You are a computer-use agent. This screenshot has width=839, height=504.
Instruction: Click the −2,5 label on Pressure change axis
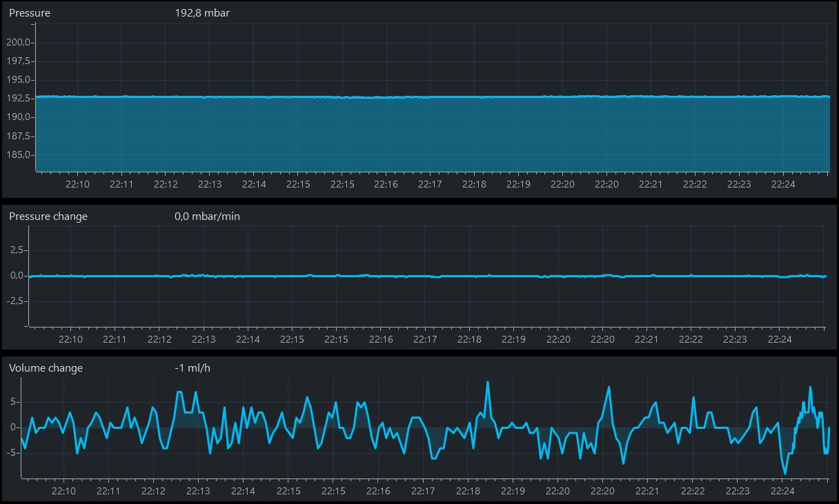[18, 301]
